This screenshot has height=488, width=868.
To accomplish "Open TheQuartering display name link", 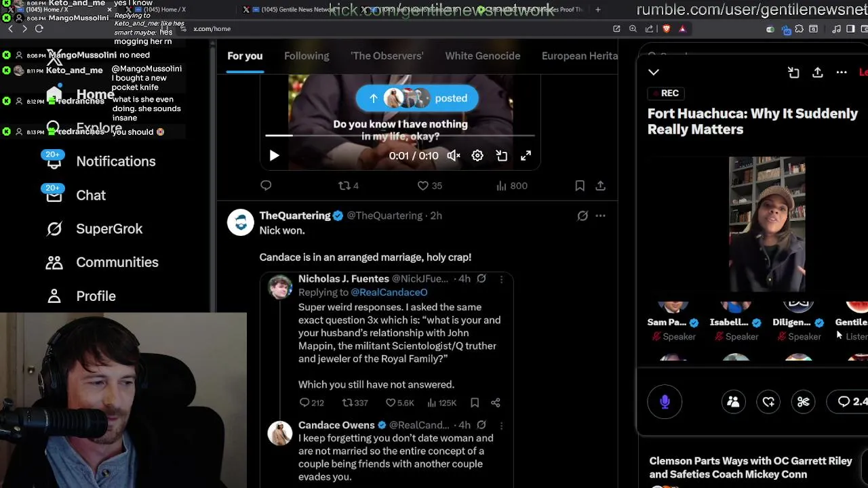I will pos(295,216).
